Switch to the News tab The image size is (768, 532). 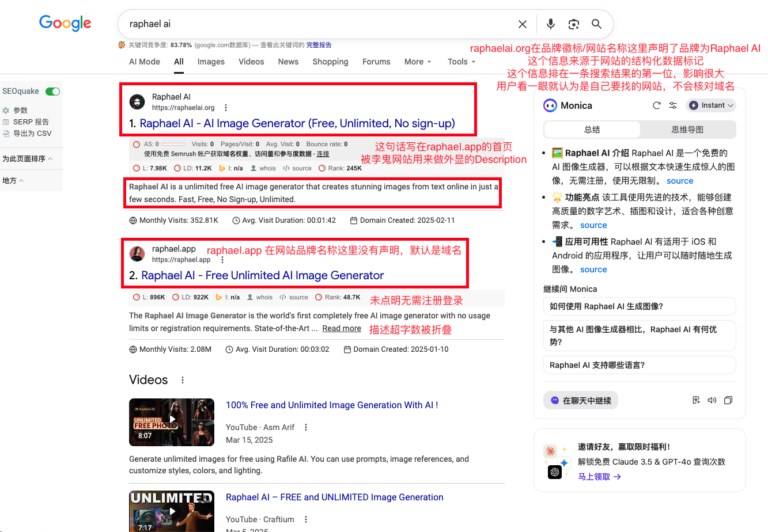288,62
